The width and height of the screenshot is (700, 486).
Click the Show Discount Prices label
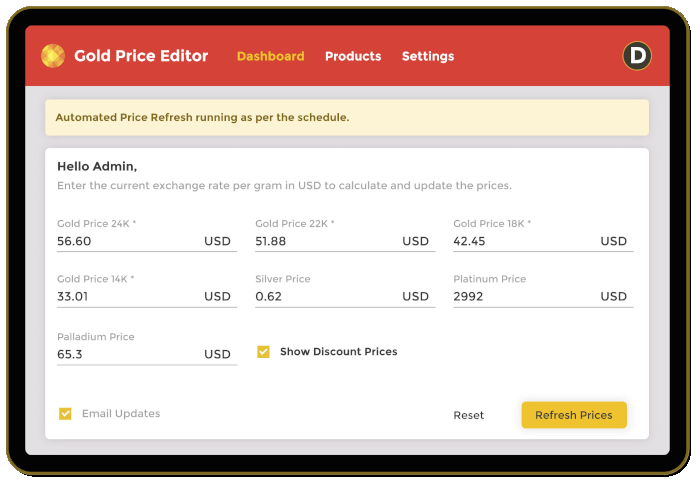[x=339, y=352]
